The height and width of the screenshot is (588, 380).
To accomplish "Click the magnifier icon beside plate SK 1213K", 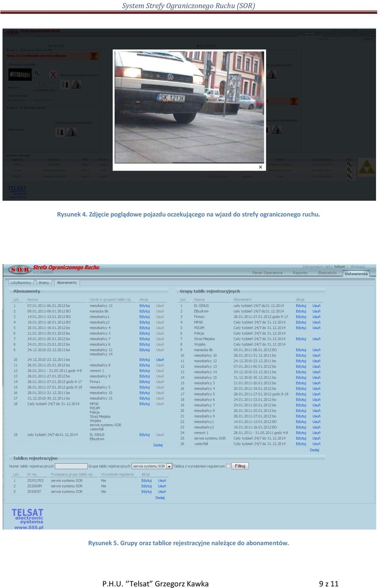I will (37, 73).
